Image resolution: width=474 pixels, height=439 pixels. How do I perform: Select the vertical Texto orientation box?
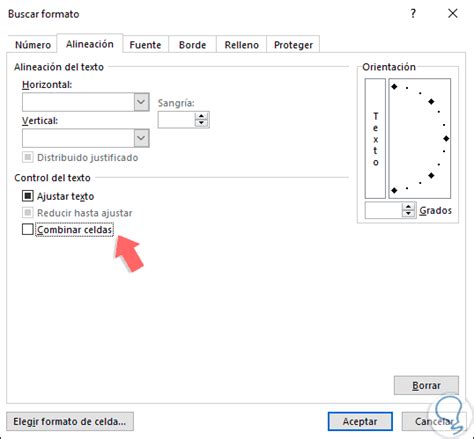375,138
